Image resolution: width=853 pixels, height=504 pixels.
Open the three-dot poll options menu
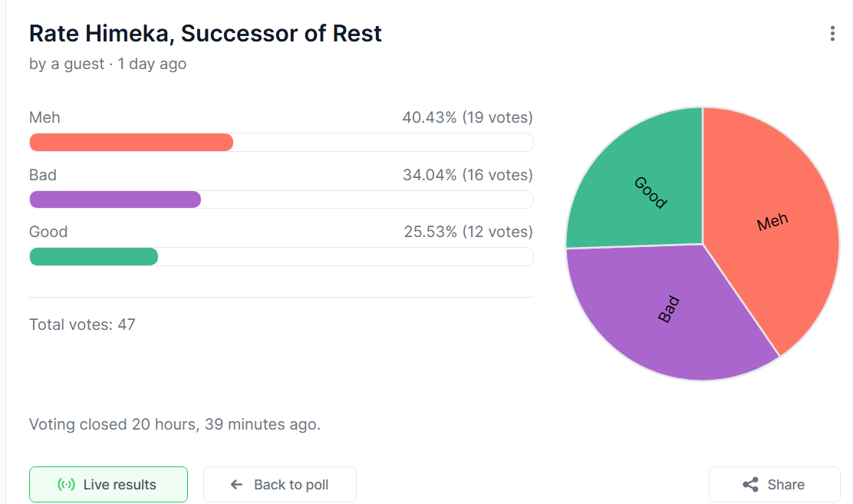(832, 34)
